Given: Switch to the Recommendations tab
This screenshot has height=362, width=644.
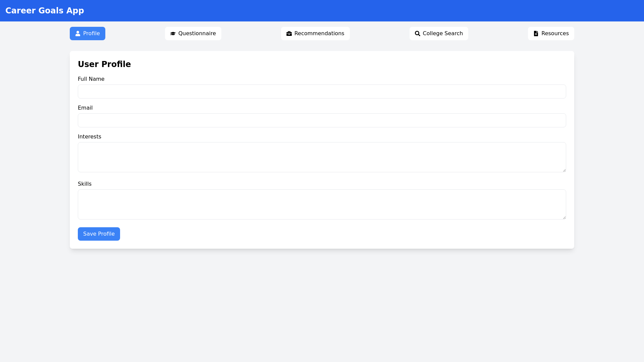Looking at the screenshot, I should tap(315, 33).
